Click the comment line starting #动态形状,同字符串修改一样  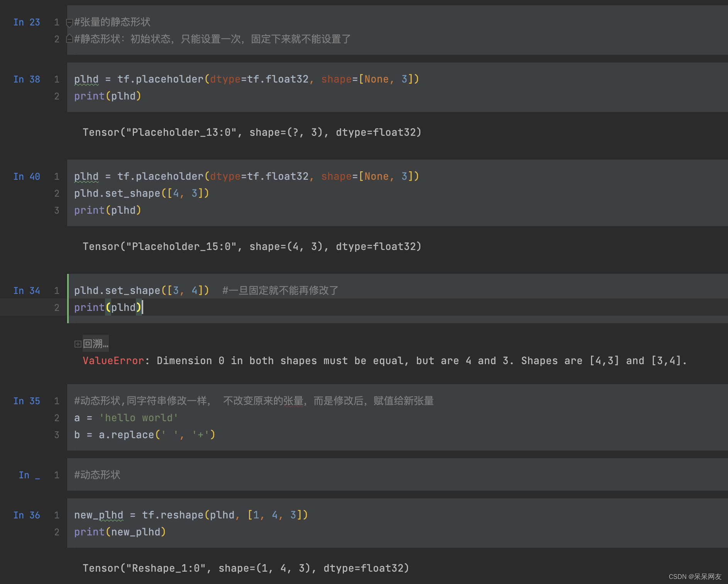coord(254,401)
